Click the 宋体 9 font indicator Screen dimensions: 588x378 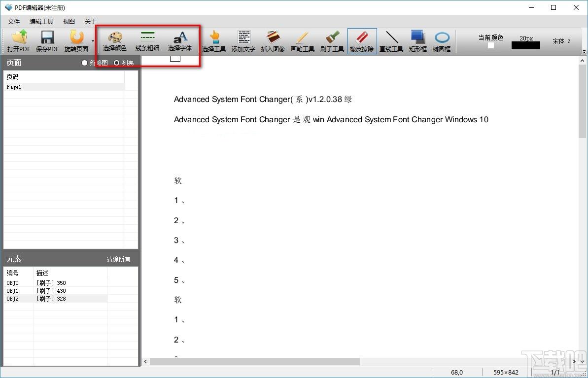561,41
